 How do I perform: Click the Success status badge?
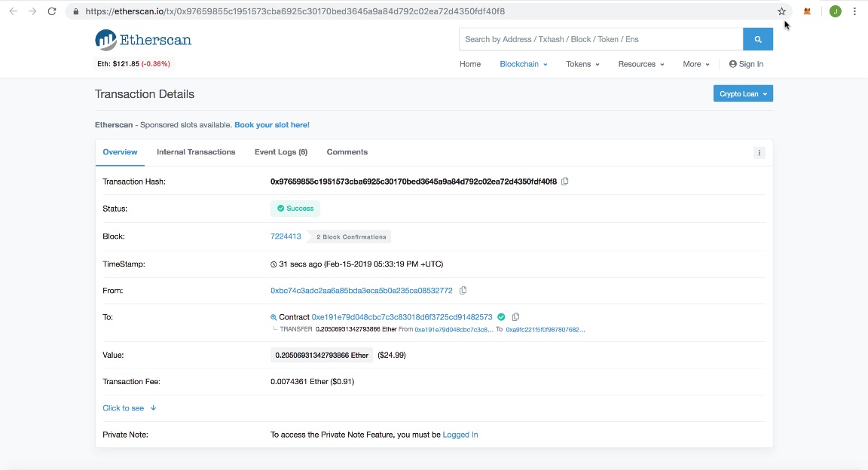click(295, 209)
